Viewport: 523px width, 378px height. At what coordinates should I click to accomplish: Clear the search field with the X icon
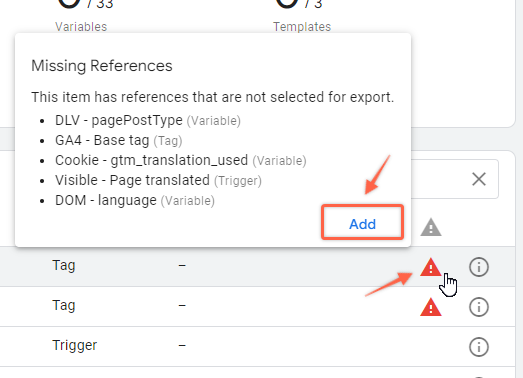479,179
